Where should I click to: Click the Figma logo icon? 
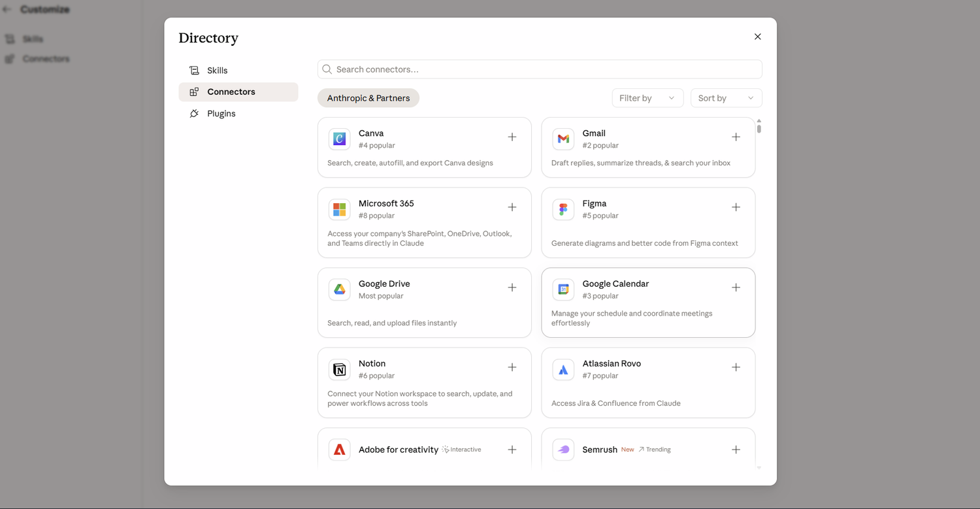[x=563, y=209]
